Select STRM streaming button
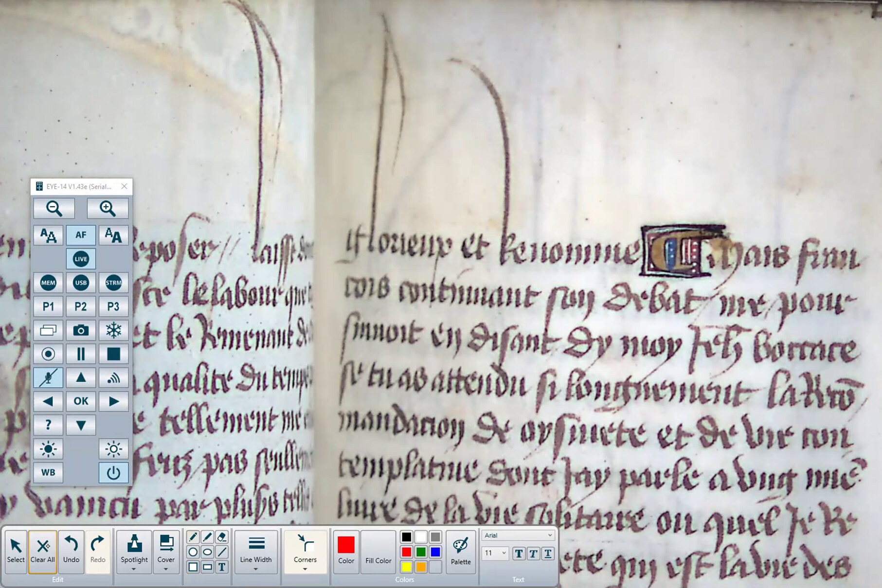This screenshot has width=882, height=588. pyautogui.click(x=113, y=283)
